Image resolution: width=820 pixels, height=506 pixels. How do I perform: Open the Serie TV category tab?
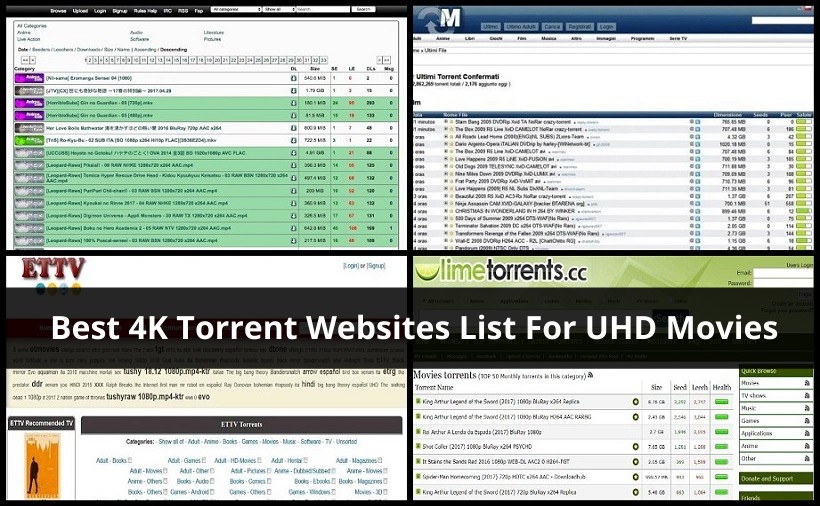678,39
